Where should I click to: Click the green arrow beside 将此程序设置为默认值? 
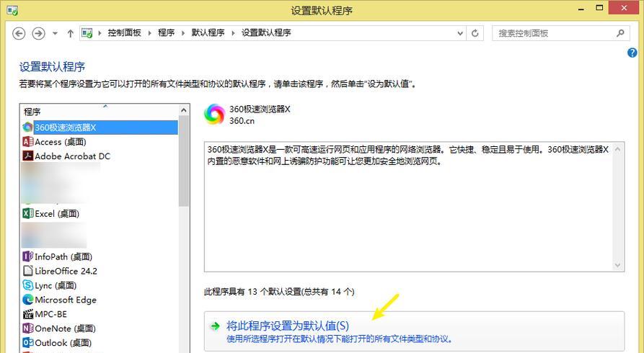[215, 326]
